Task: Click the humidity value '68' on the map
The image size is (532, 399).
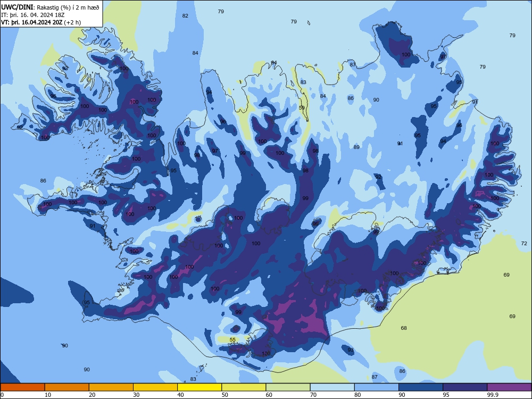Action: click(x=404, y=328)
